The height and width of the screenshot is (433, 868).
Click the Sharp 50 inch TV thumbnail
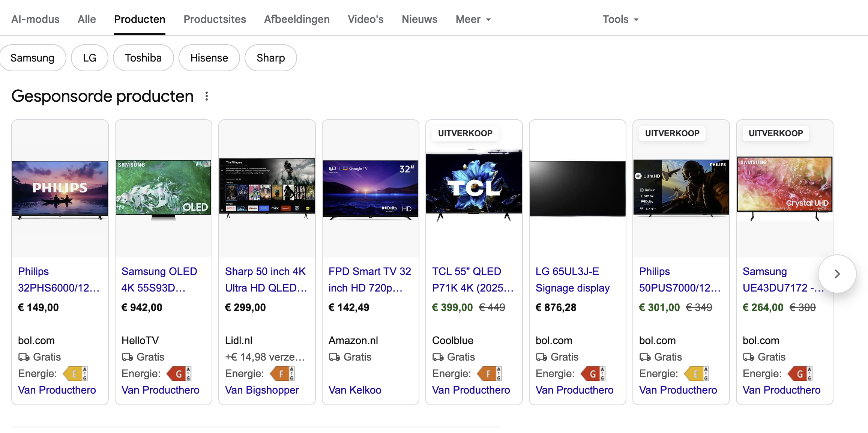coord(267,188)
